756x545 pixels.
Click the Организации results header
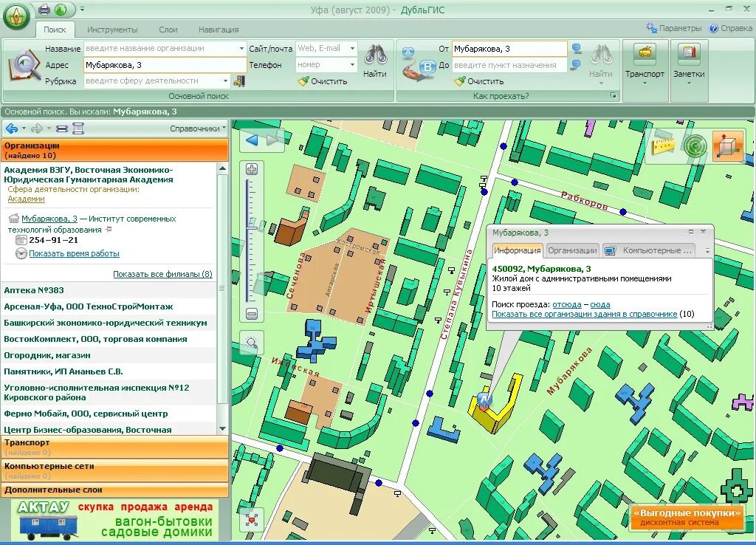click(114, 150)
